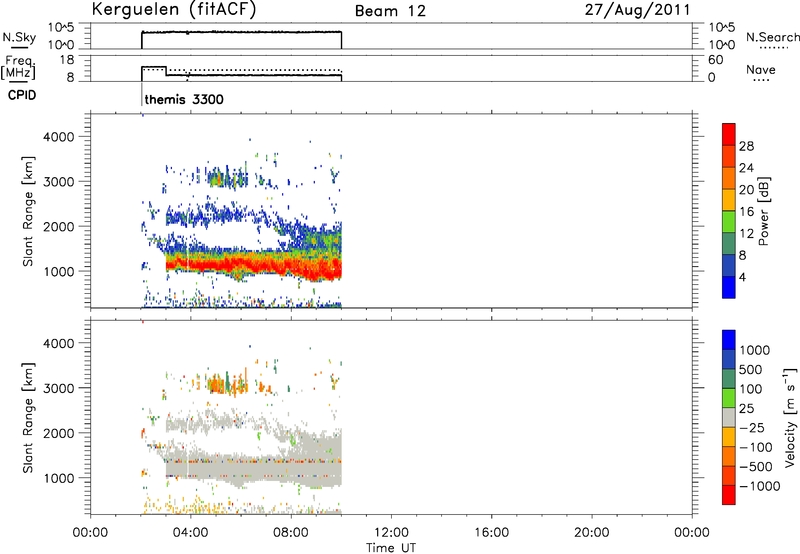The image size is (800, 554).
Task: Select the 'themis 3300' CPID text
Action: [x=184, y=99]
